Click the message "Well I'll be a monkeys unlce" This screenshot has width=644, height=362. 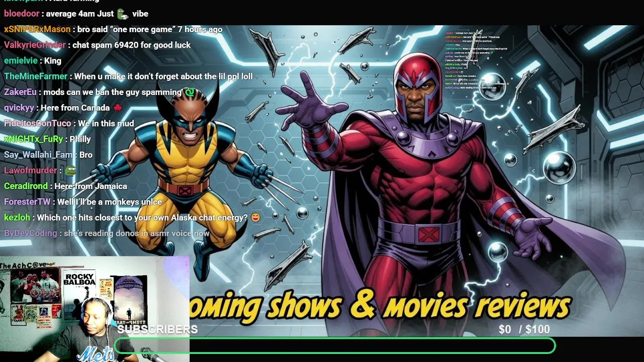(x=109, y=202)
